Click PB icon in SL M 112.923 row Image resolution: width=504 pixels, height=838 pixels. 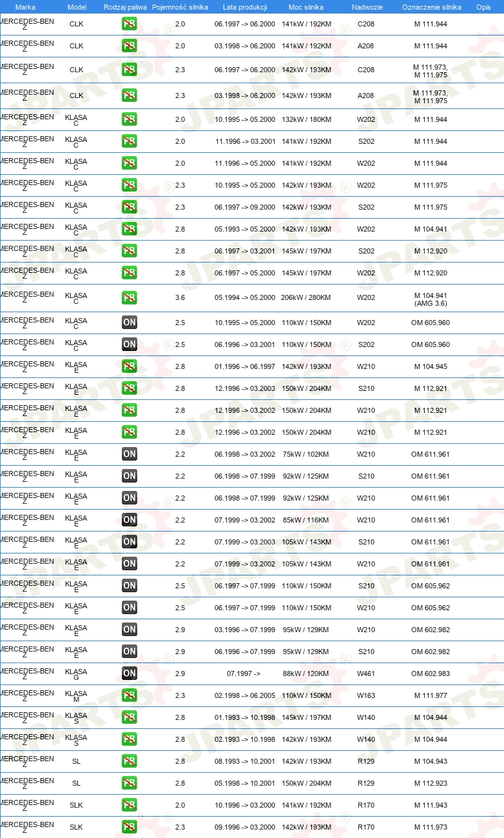point(129,783)
